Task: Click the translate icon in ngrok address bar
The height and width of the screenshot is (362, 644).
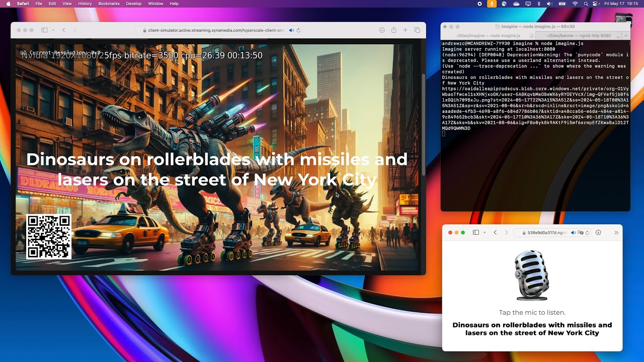Action: coord(581,232)
